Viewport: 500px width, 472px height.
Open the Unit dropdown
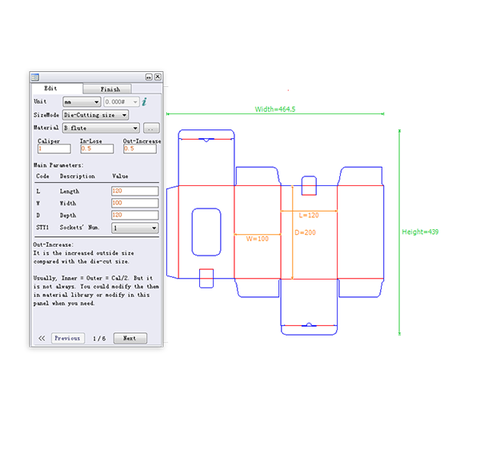point(82,102)
